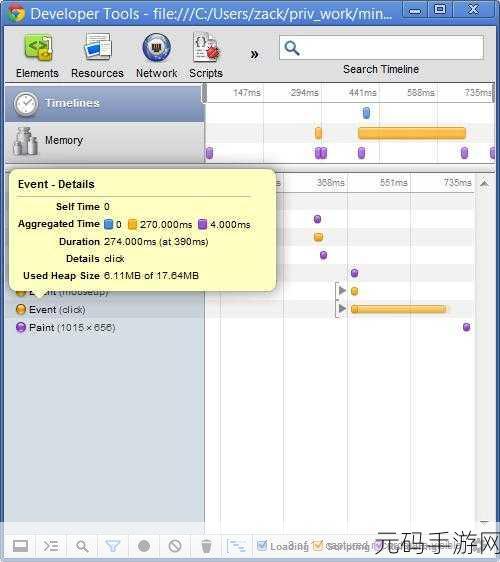The width and height of the screenshot is (500, 562).
Task: Click the Search Timeline input field
Action: pos(381,48)
